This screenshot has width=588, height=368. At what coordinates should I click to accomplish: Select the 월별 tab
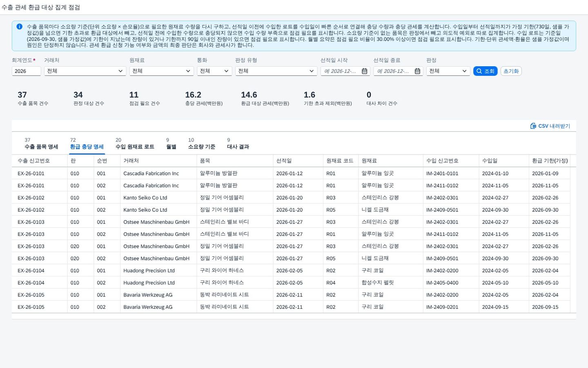(171, 144)
